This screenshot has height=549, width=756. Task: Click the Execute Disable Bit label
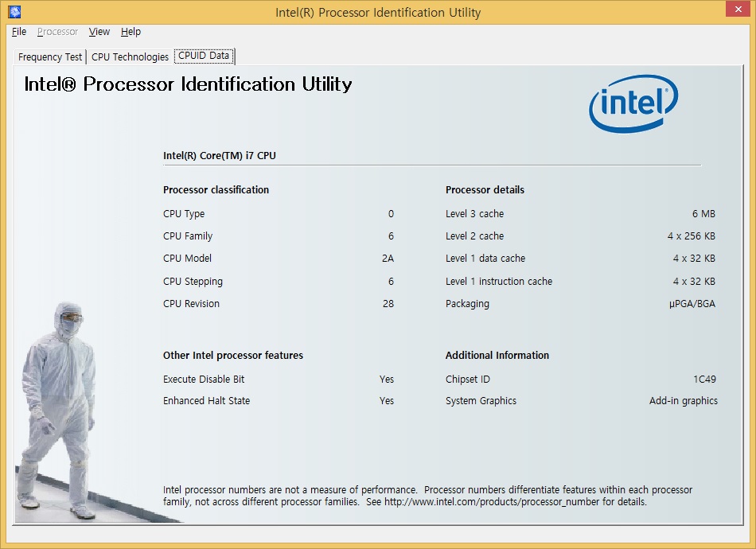tap(204, 380)
